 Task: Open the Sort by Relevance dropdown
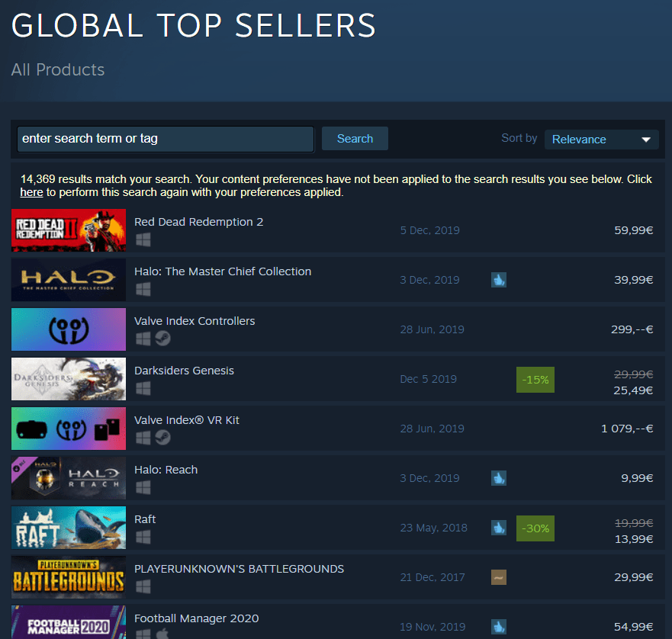click(601, 140)
